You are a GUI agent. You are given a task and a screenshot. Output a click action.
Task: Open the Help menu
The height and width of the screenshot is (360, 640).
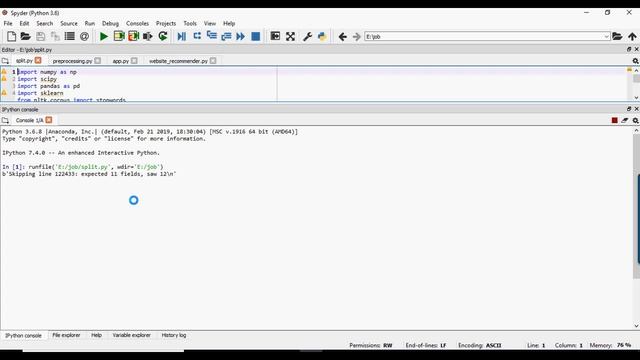[229, 24]
